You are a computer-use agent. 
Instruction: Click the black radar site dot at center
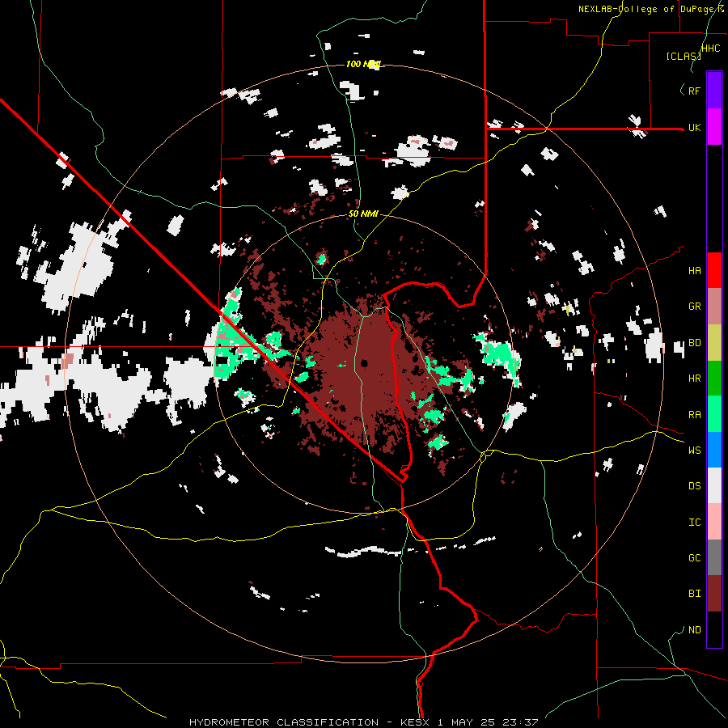[365, 363]
